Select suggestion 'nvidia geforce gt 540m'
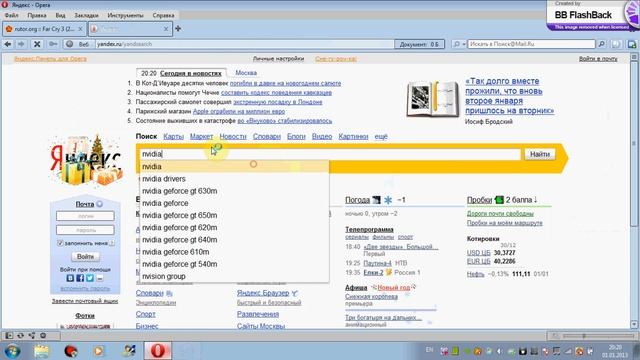This screenshot has height=360, width=640. click(234, 264)
